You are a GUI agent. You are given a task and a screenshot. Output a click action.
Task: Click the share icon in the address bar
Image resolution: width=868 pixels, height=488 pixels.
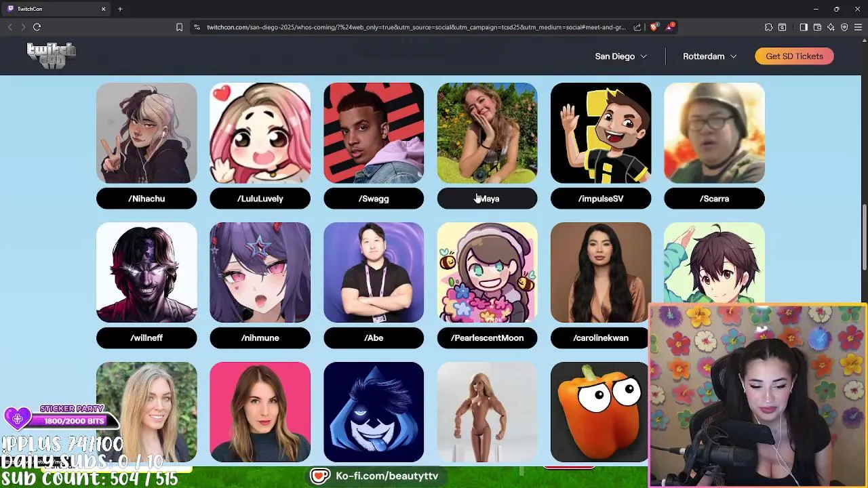tap(637, 27)
